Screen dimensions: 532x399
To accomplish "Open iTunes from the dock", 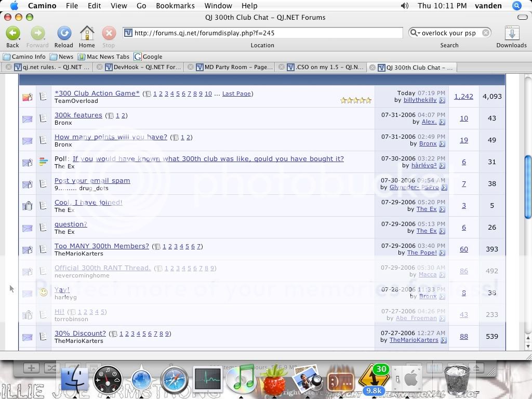I will [x=241, y=378].
